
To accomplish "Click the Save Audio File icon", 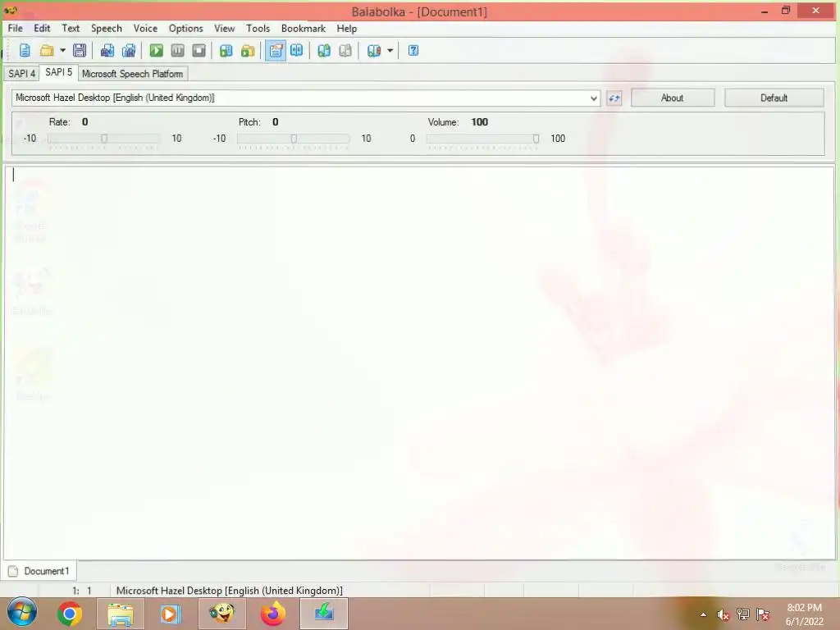I will pyautogui.click(x=107, y=51).
